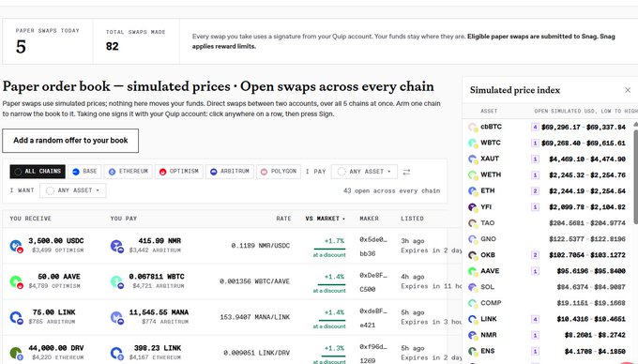Select the All Chains filter
The image size is (638, 364).
[38, 172]
